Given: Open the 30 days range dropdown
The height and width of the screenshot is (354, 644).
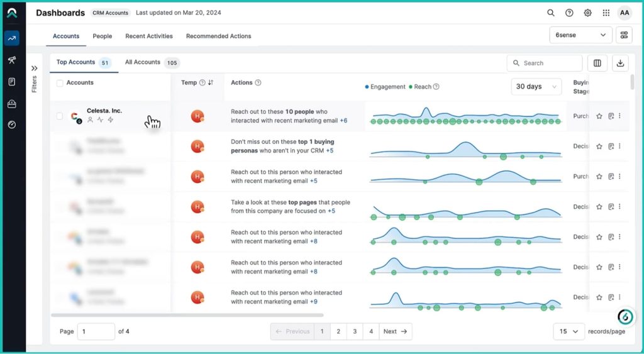Looking at the screenshot, I should [536, 87].
